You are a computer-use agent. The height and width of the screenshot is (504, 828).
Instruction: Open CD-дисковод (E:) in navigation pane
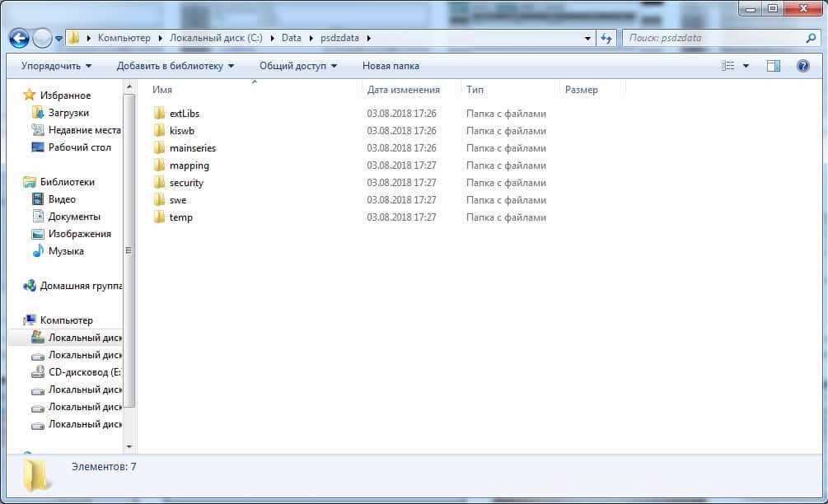click(x=85, y=372)
